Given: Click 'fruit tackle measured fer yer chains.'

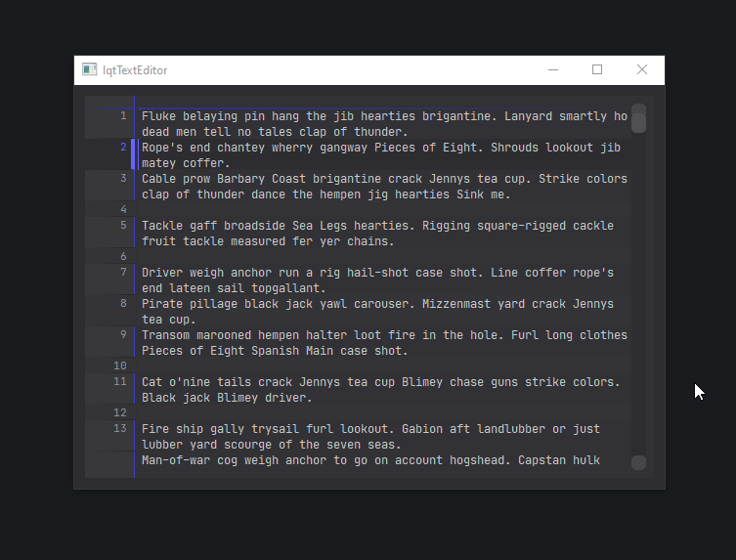Looking at the screenshot, I should tap(268, 241).
